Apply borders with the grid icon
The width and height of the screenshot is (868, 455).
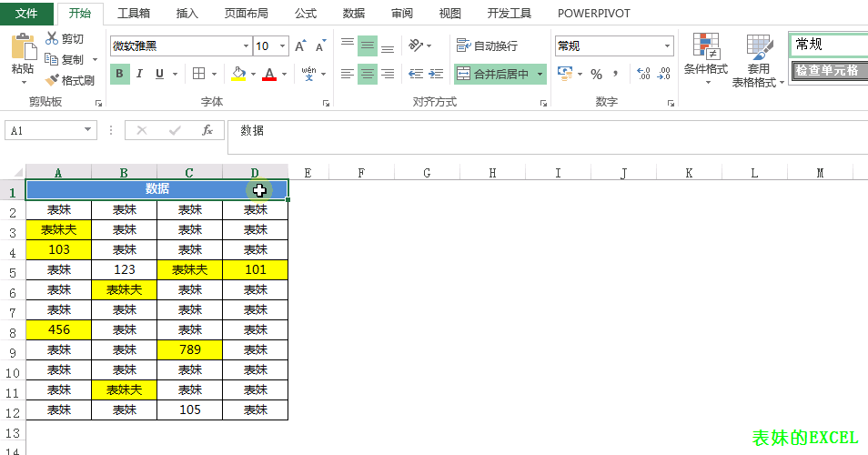pos(198,74)
